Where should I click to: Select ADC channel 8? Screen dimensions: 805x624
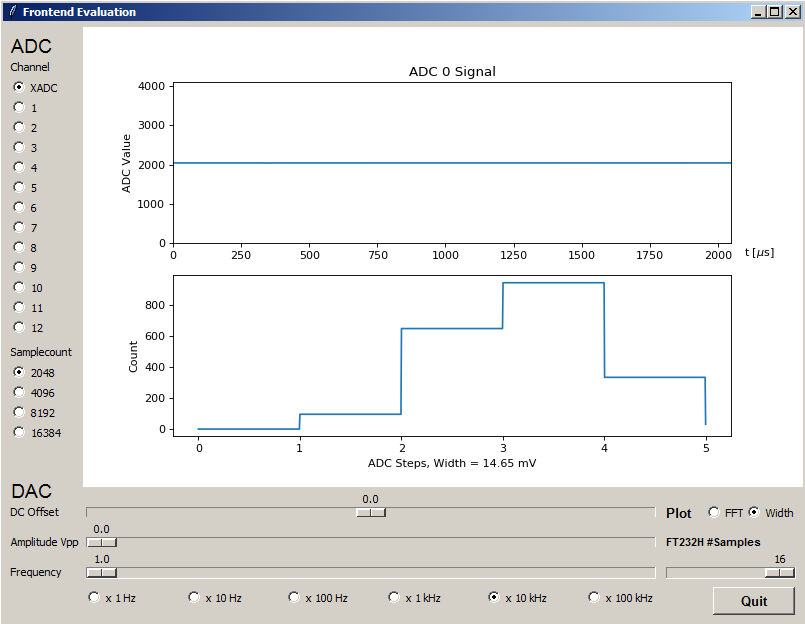(19, 248)
